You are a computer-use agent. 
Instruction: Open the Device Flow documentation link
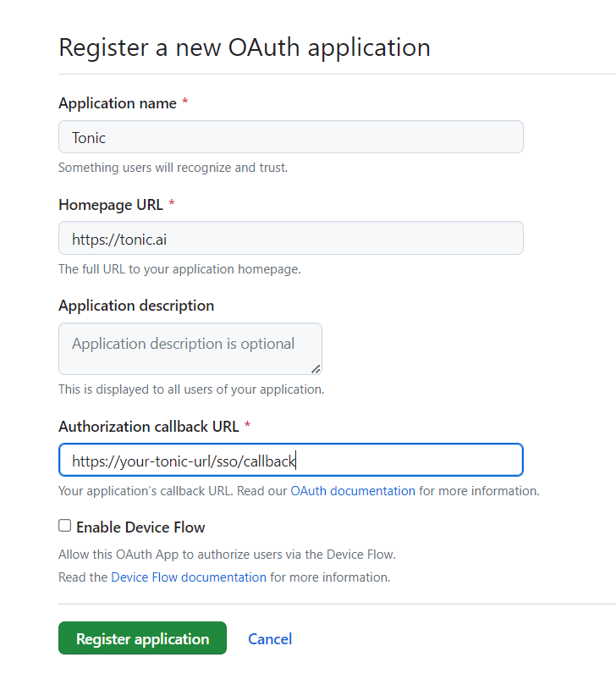tap(189, 577)
